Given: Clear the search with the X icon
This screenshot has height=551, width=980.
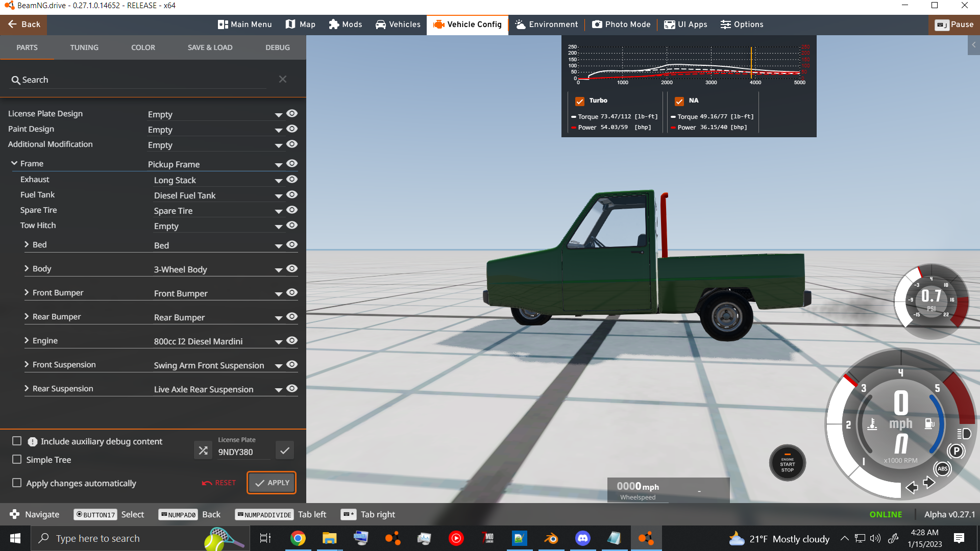Looking at the screenshot, I should tap(283, 79).
